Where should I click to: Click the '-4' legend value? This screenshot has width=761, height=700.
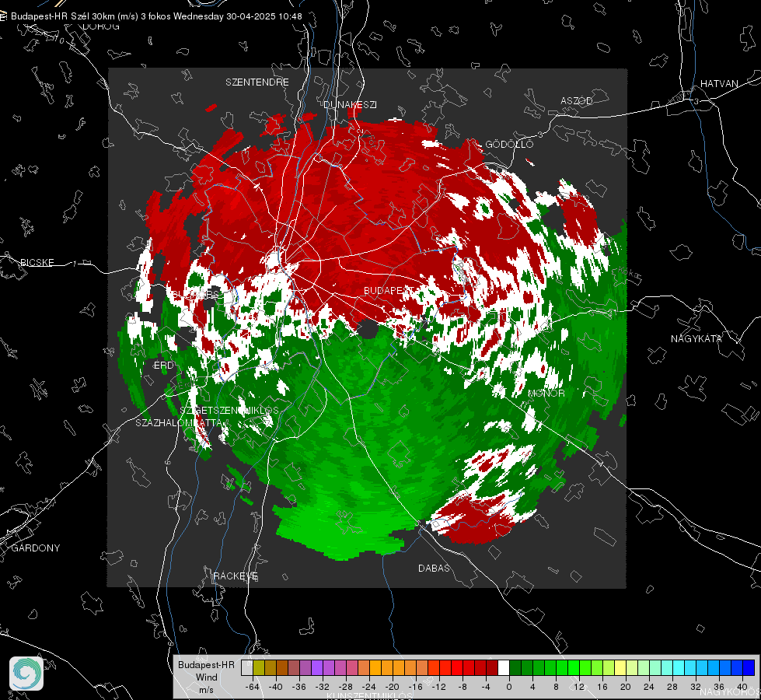click(x=486, y=687)
